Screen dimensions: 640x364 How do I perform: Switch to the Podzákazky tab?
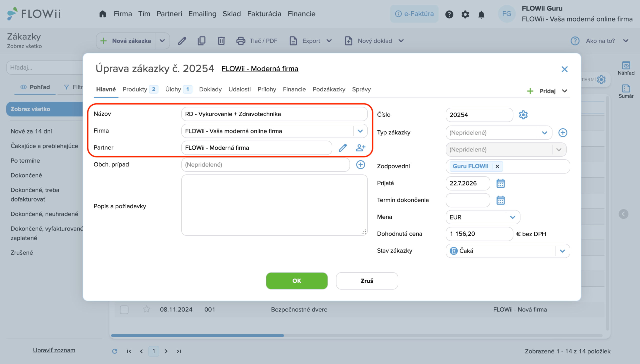click(x=329, y=89)
